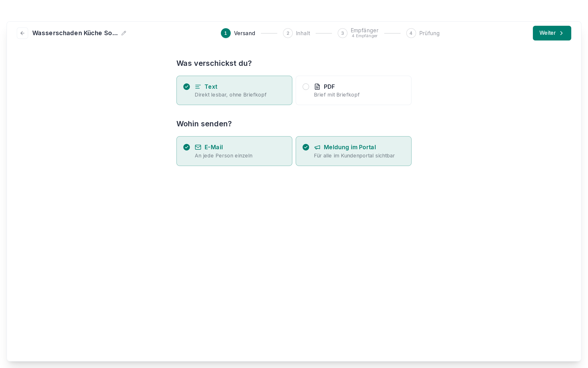Toggle the E-Mail checkmark
The image size is (588, 368).
click(187, 147)
